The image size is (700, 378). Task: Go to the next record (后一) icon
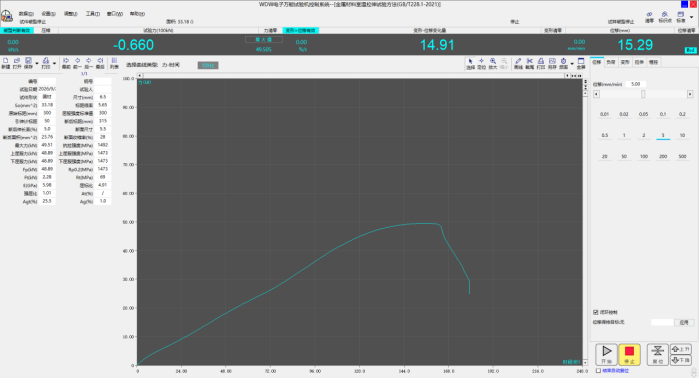(89, 63)
